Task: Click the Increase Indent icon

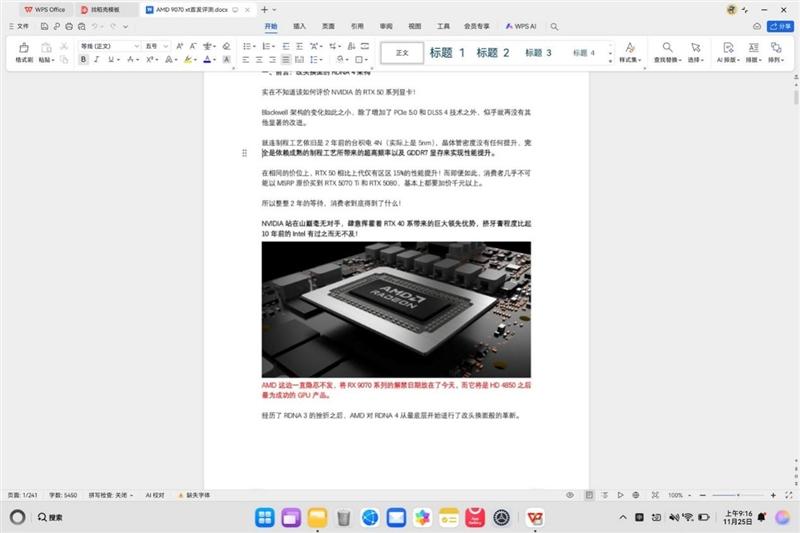Action: click(299, 46)
